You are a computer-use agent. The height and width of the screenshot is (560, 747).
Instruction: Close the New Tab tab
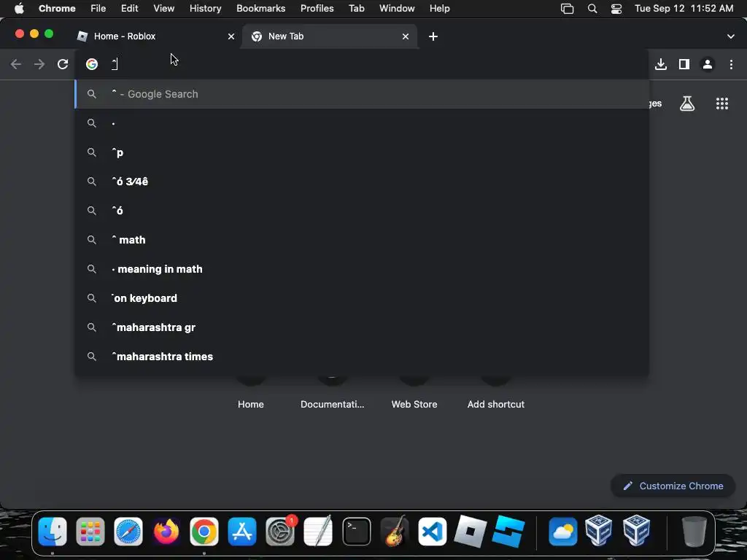coord(406,36)
